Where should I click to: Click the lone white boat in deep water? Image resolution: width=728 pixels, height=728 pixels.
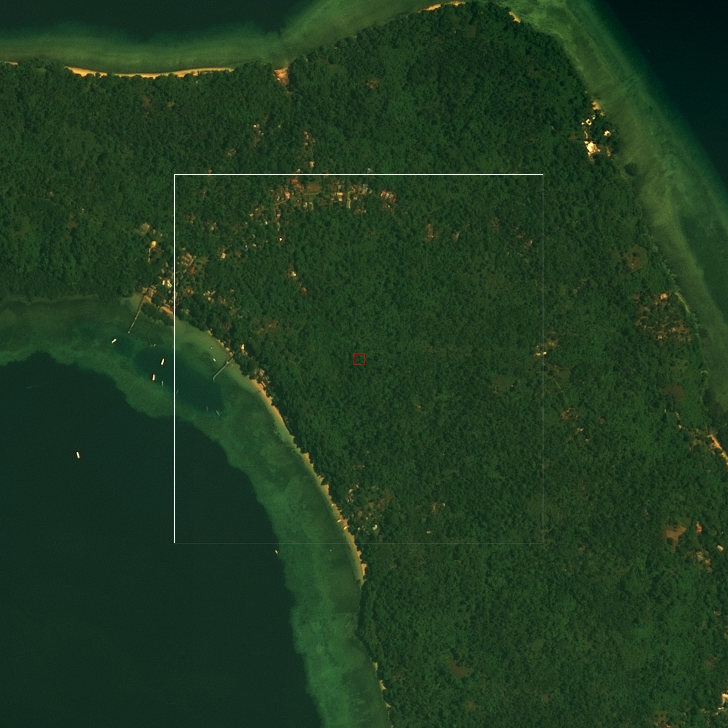point(78,455)
